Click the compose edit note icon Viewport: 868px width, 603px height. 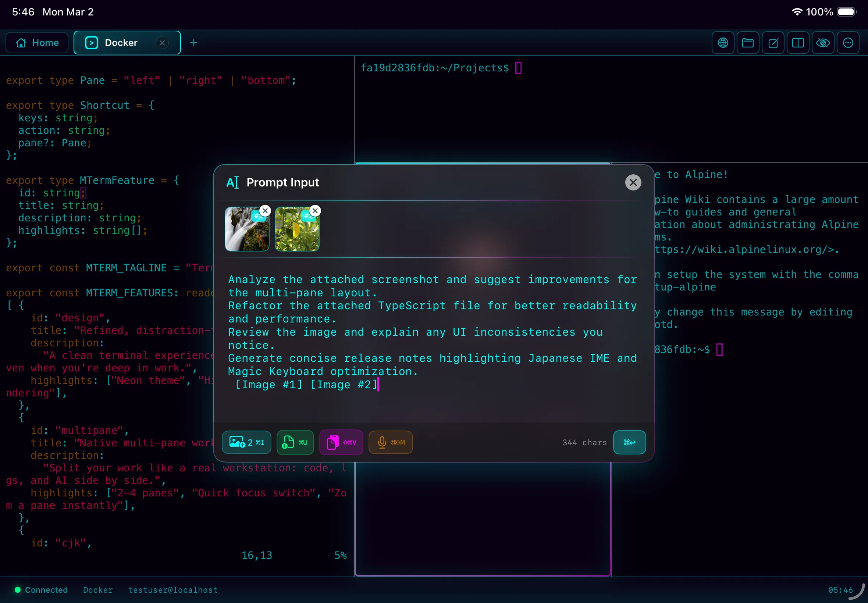click(773, 43)
